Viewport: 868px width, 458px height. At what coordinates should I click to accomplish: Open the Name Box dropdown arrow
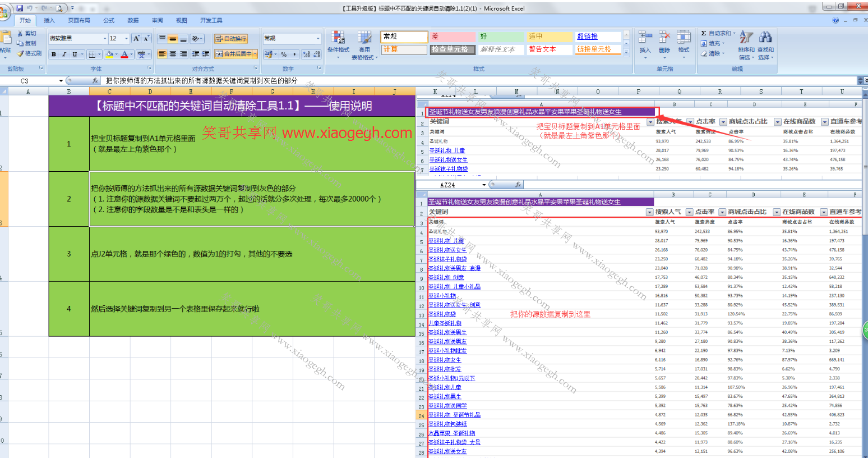[x=61, y=81]
